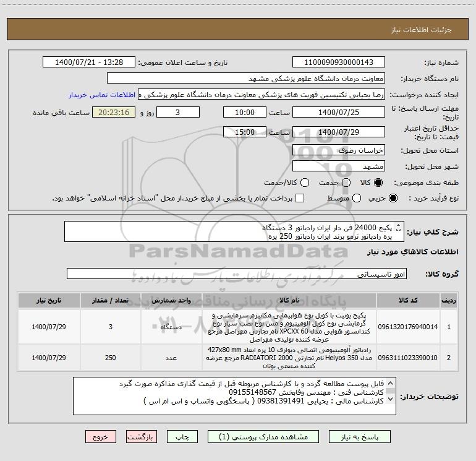Click the تاریخ نیاز column header
Screen dimensions: 476x461
pos(49,300)
